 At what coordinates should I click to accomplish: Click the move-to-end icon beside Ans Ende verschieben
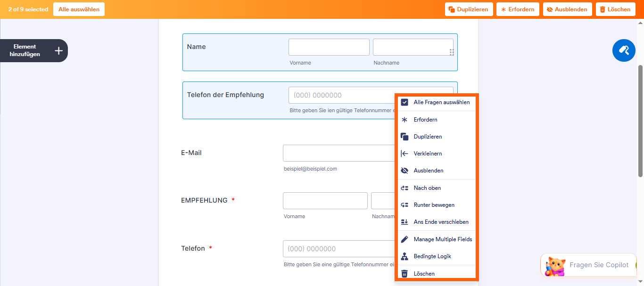pyautogui.click(x=404, y=222)
